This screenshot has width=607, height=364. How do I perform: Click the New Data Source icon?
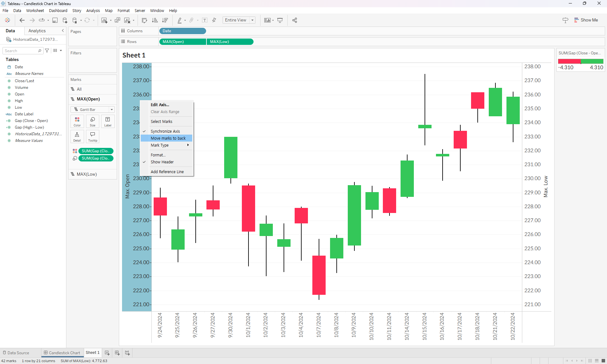[65, 20]
